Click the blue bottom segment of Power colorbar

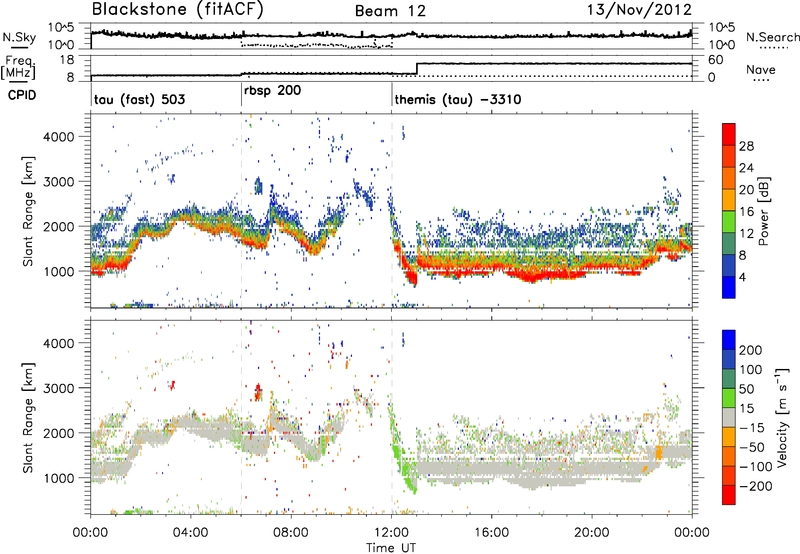pyautogui.click(x=729, y=287)
